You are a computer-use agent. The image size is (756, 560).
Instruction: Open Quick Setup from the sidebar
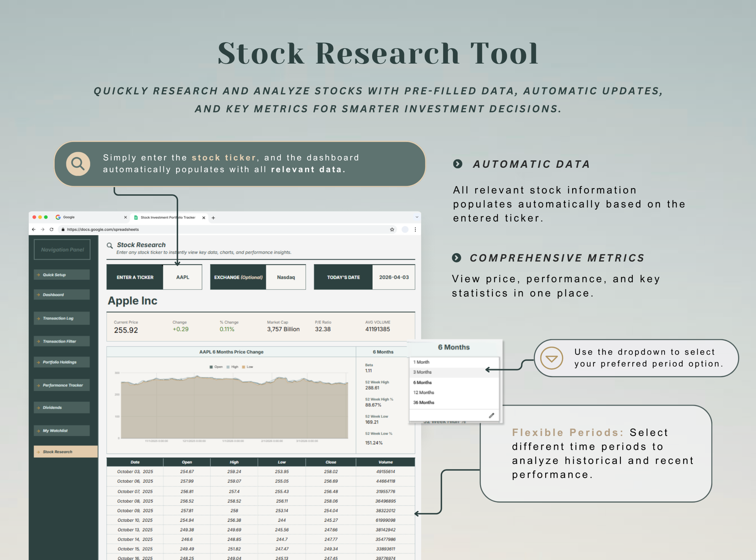coord(61,275)
